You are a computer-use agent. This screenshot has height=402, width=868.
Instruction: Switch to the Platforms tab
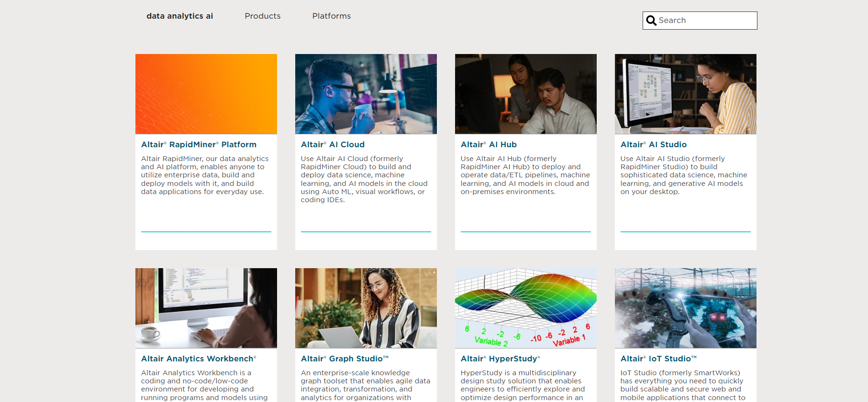click(x=332, y=16)
